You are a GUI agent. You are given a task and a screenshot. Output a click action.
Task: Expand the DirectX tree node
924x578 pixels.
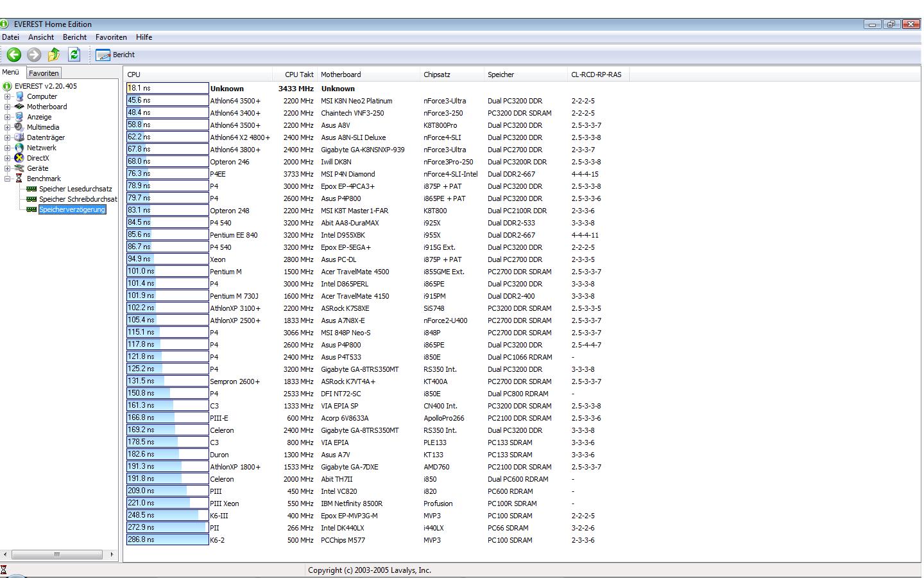click(8, 158)
